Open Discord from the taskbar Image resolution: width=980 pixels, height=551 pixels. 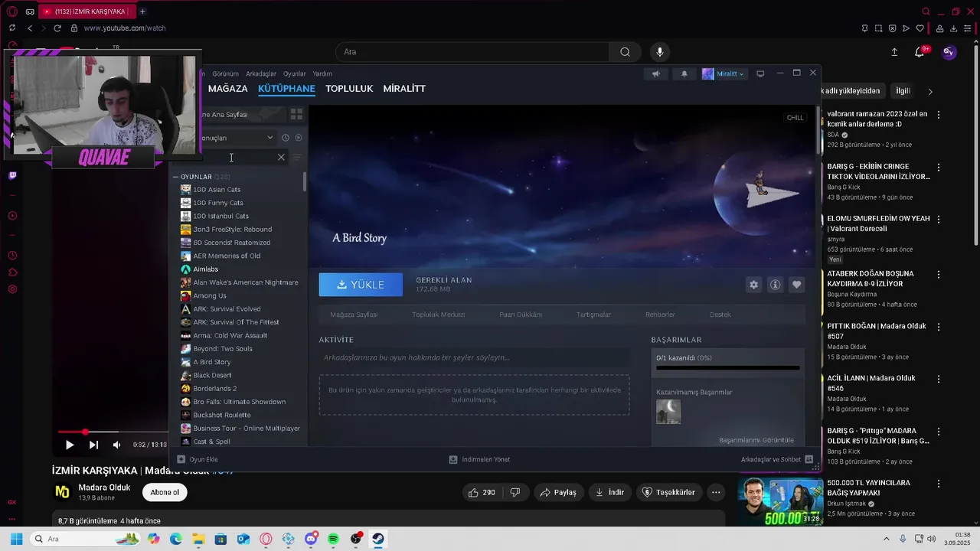pyautogui.click(x=311, y=540)
